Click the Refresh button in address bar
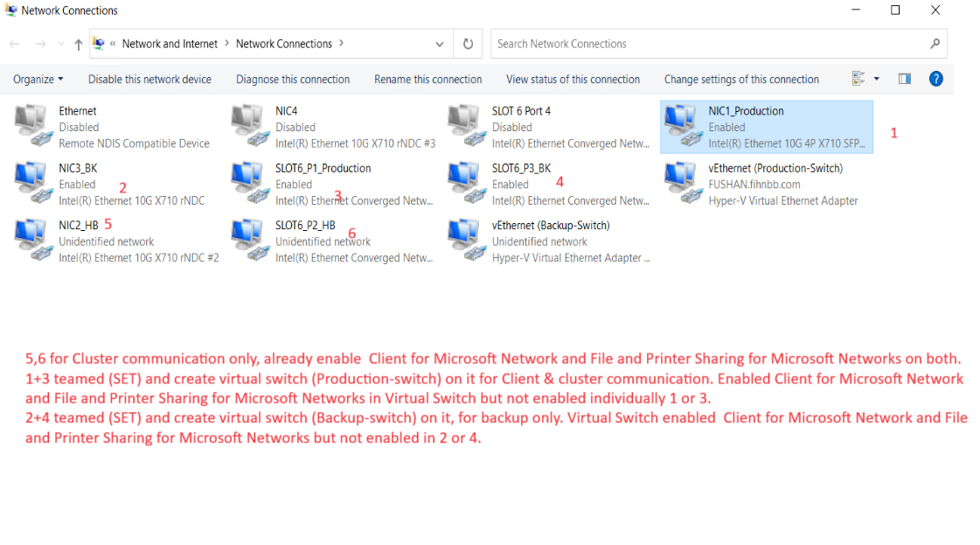The image size is (980, 545). [468, 44]
